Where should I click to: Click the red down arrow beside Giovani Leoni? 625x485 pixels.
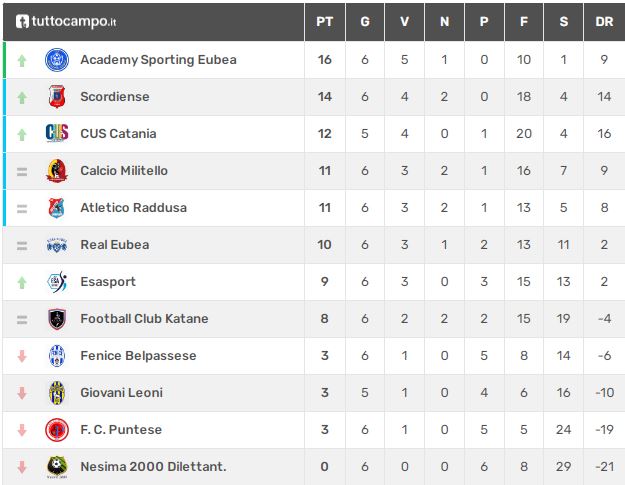(x=22, y=393)
